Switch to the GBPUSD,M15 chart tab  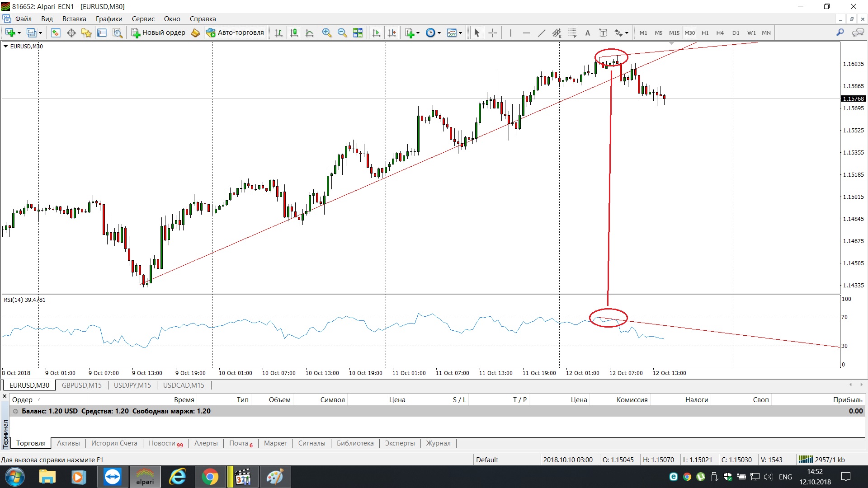82,385
